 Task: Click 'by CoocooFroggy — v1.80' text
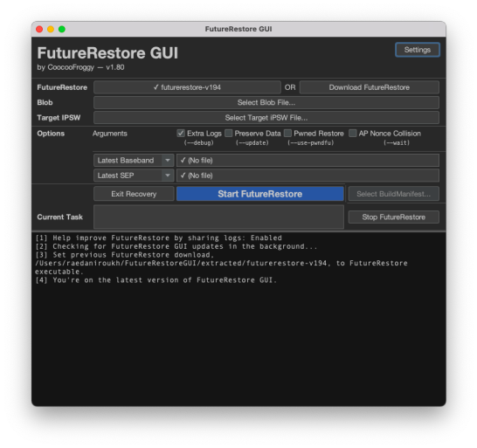(80, 67)
